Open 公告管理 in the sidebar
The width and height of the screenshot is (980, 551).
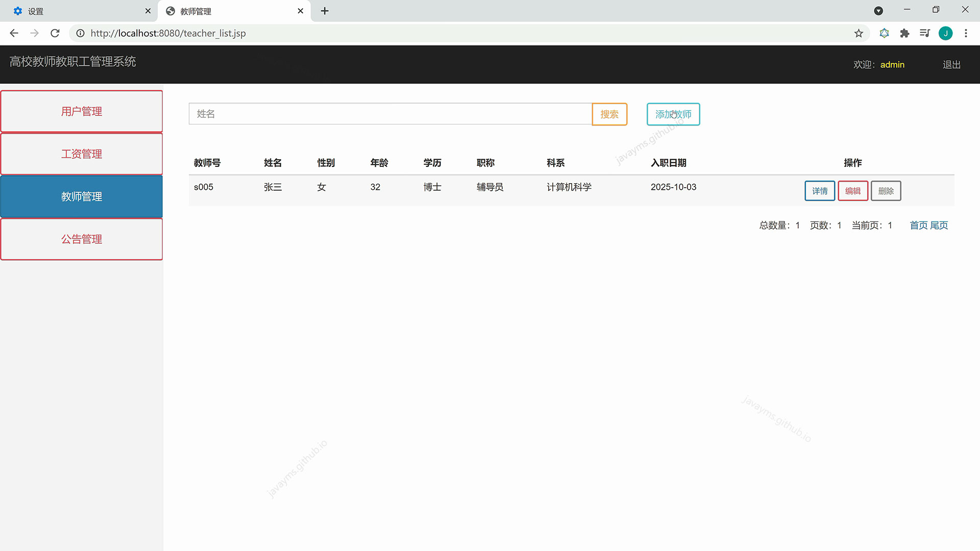(82, 239)
